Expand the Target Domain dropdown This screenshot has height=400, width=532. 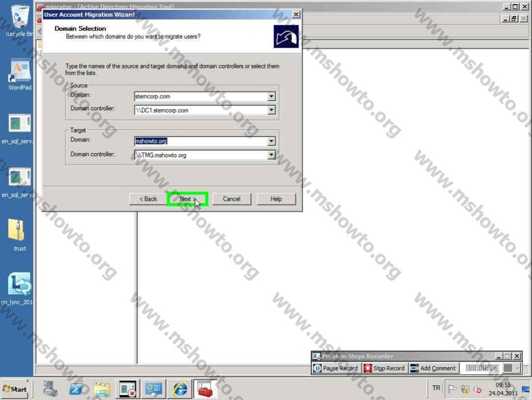271,141
